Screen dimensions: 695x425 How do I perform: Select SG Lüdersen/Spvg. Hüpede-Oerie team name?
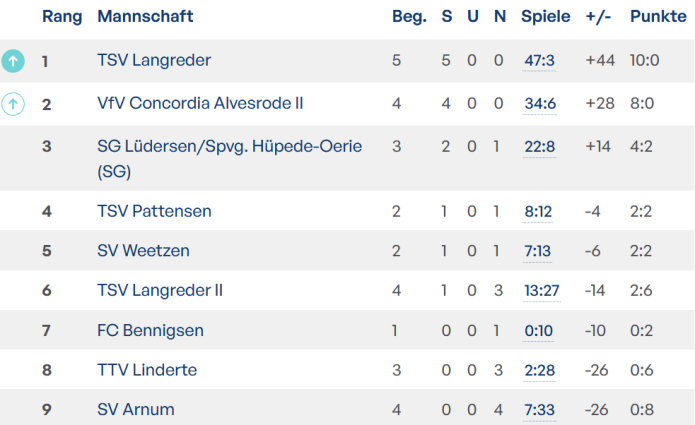[x=229, y=147]
